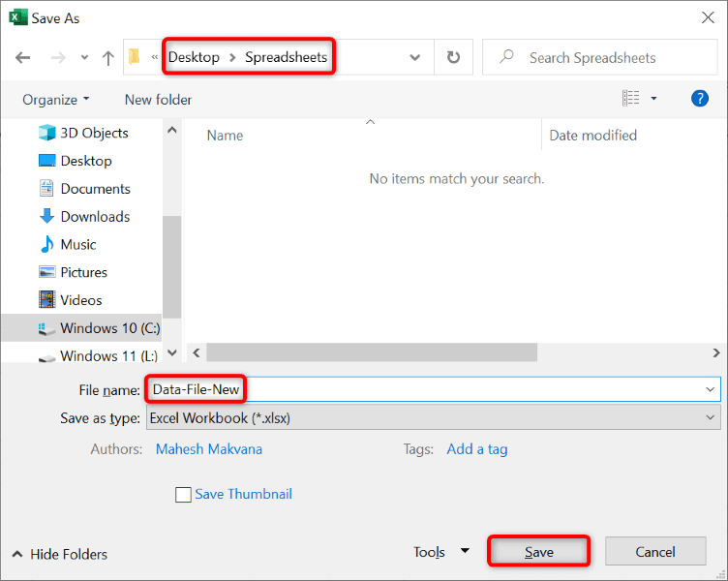The width and height of the screenshot is (728, 581).
Task: Select the Downloads folder icon
Action: pos(47,217)
